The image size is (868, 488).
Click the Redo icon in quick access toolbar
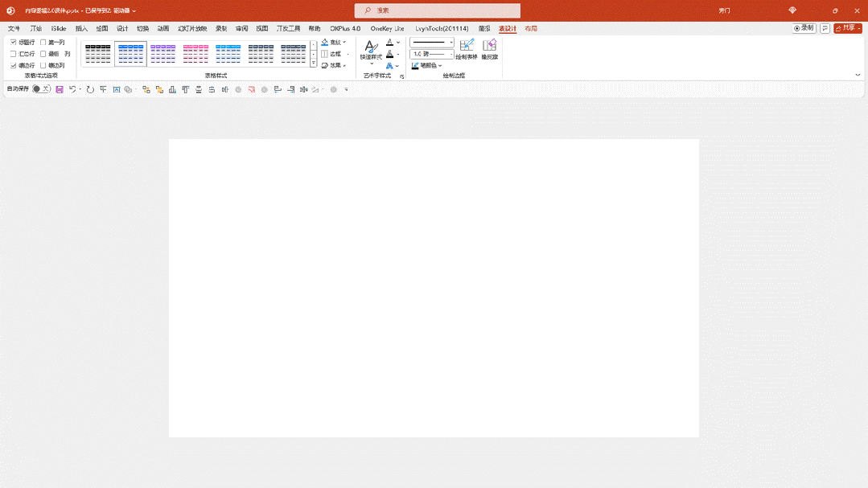[89, 89]
